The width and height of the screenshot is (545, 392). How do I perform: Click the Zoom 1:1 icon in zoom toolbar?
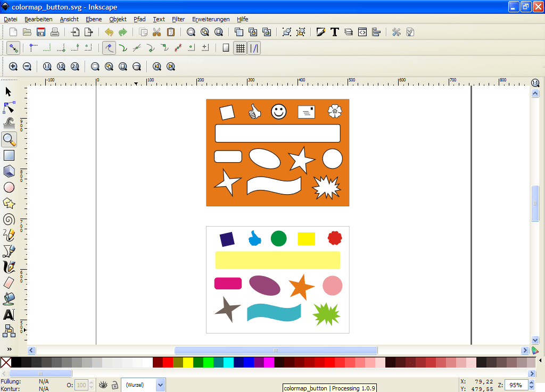[47, 66]
